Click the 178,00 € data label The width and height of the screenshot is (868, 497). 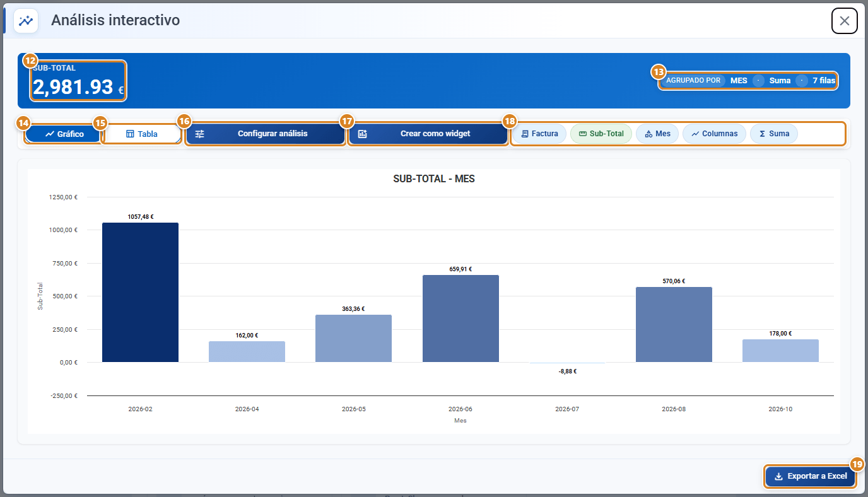pyautogui.click(x=780, y=334)
